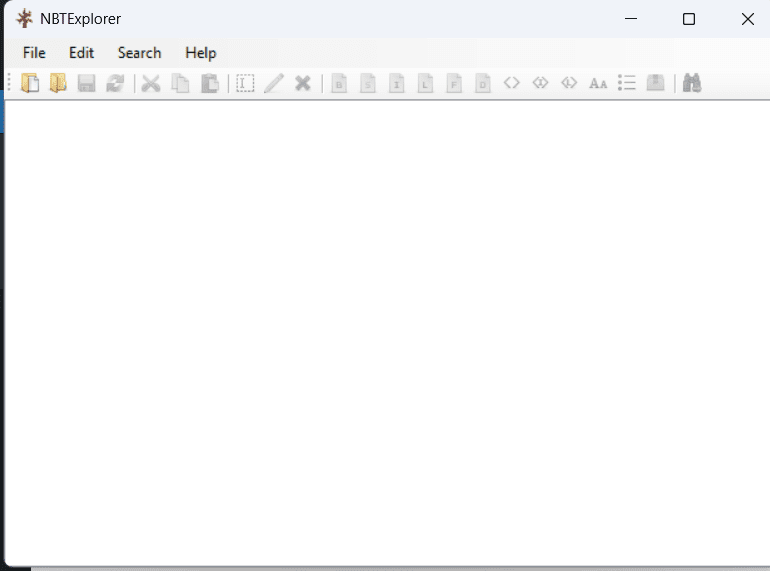Click the Refresh arrows icon
Image resolution: width=770 pixels, height=571 pixels.
(x=115, y=83)
